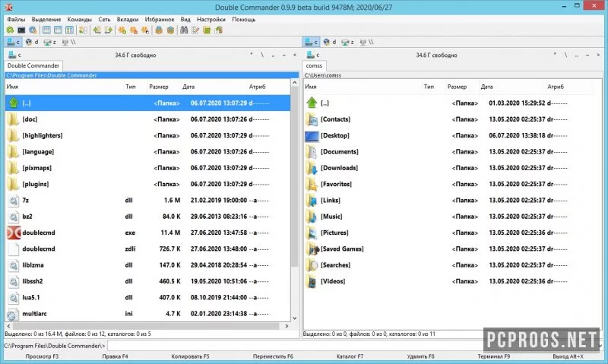Switch to the second panel view-mode icon
The image size is (608, 364).
(x=59, y=30)
